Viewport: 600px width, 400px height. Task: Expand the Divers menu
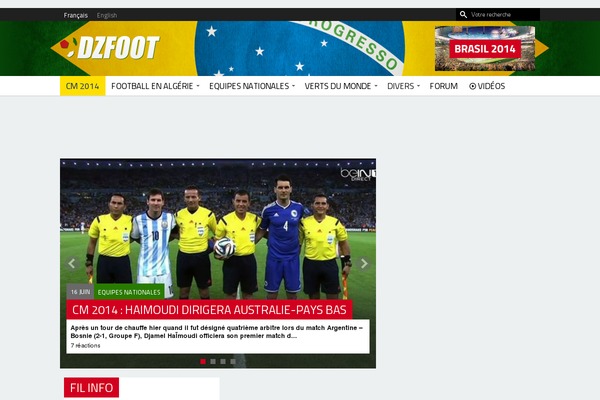pos(403,86)
